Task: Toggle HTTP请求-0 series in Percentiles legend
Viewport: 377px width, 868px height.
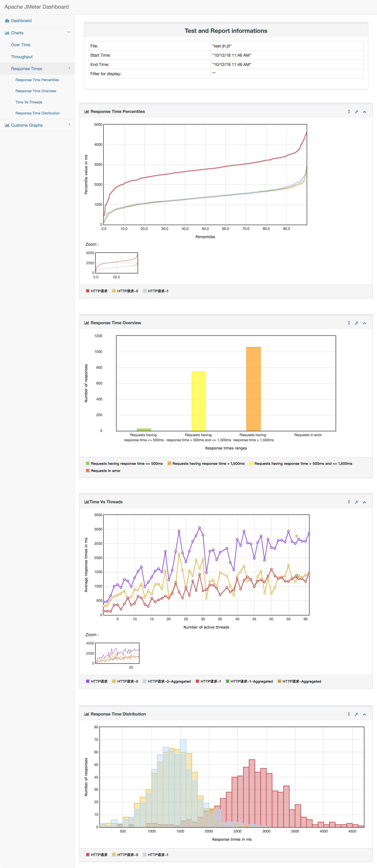Action: tap(125, 291)
